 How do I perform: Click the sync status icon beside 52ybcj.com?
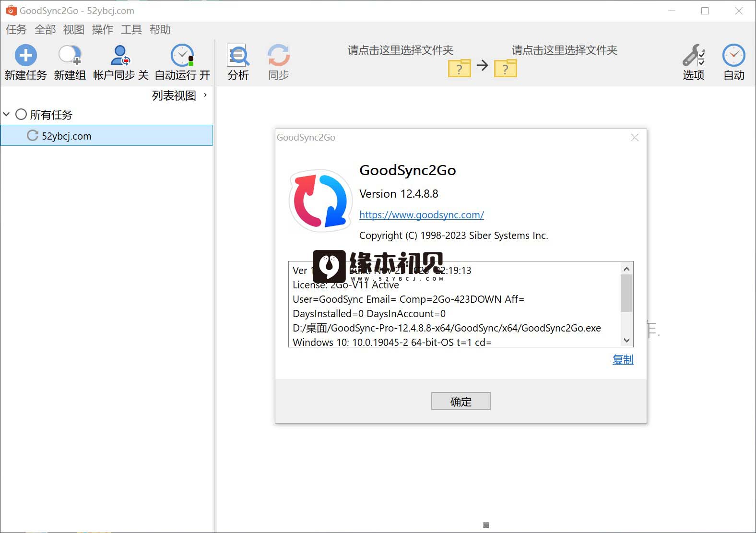tap(33, 136)
